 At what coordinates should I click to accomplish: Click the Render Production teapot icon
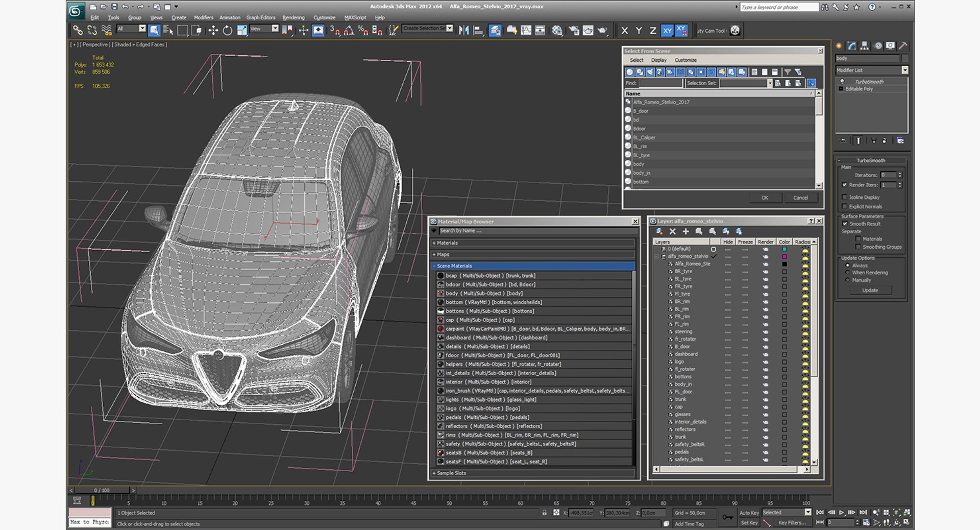(603, 31)
